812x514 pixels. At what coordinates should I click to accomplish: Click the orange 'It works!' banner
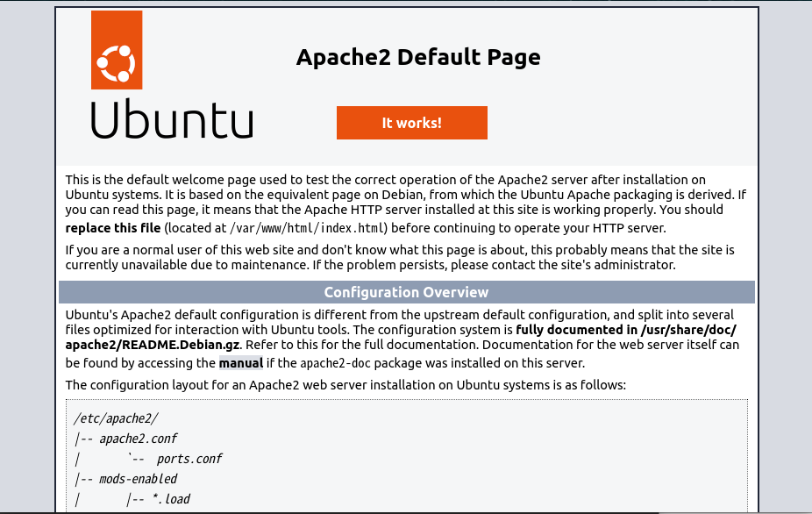pyautogui.click(x=411, y=123)
